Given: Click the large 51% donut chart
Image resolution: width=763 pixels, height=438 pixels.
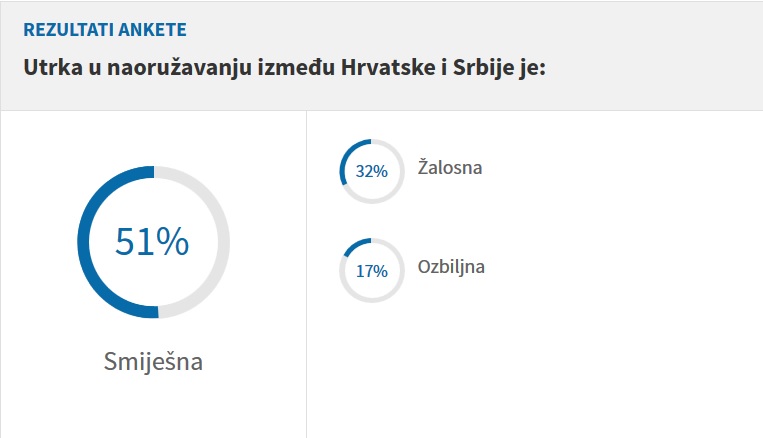Looking at the screenshot, I should pos(153,242).
